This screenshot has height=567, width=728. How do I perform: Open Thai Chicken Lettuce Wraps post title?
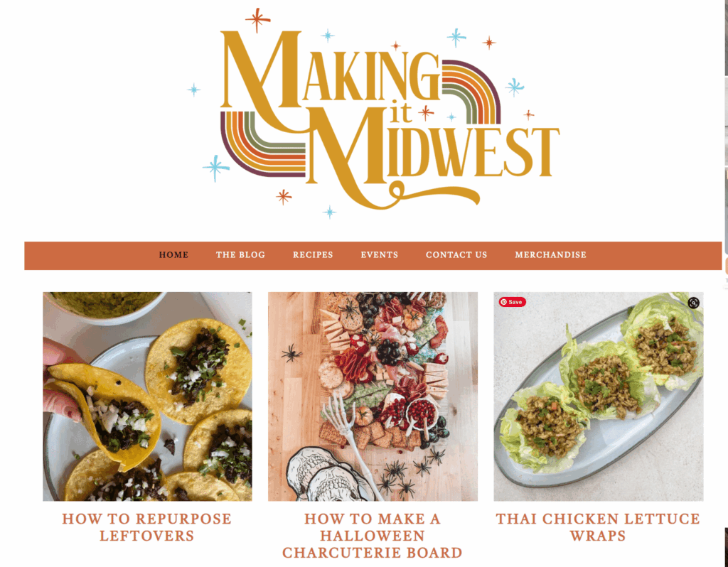598,527
